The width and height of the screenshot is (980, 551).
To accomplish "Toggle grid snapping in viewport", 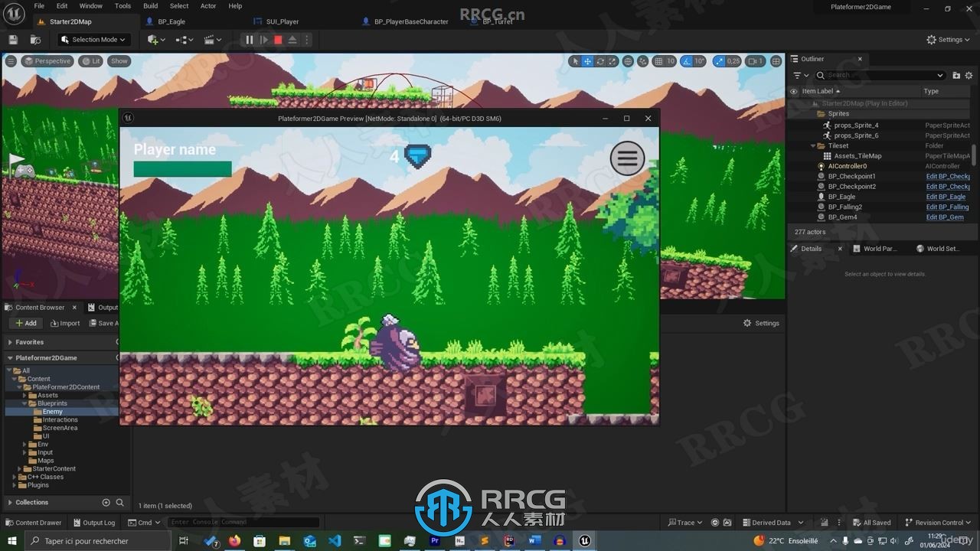I will tap(658, 61).
